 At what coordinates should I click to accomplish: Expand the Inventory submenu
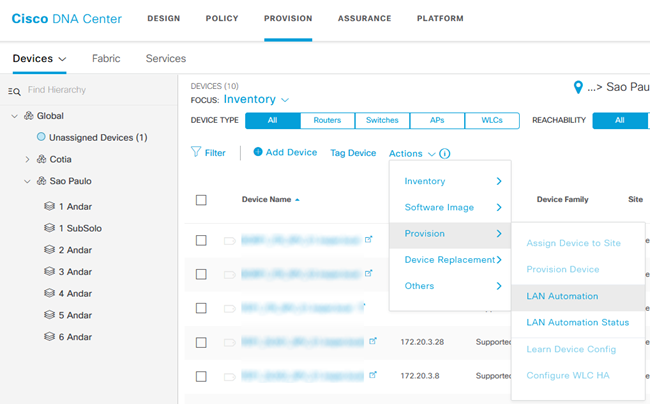pyautogui.click(x=450, y=181)
